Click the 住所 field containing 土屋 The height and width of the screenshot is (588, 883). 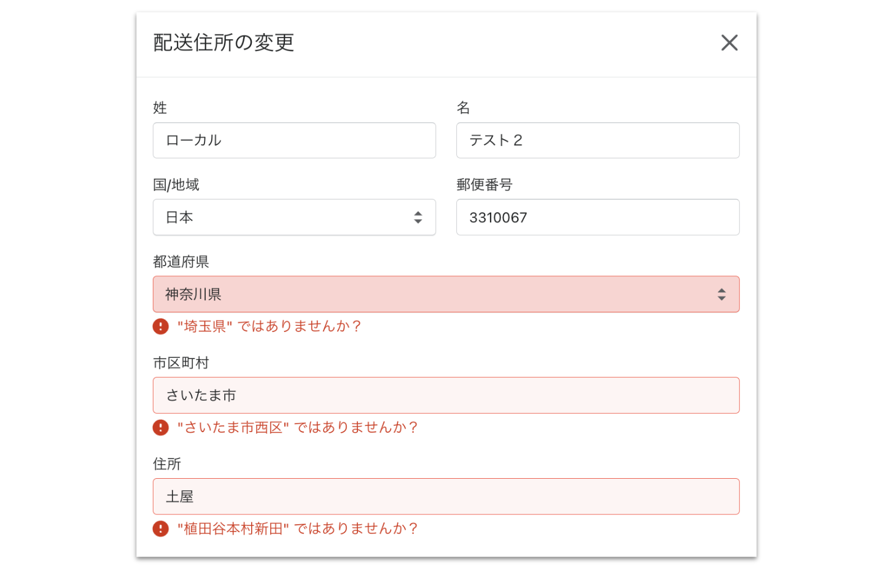[x=446, y=497]
